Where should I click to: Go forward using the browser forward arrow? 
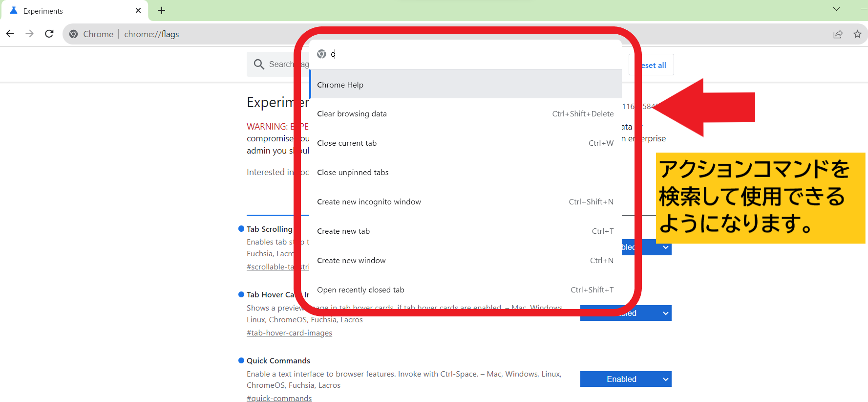[x=29, y=34]
